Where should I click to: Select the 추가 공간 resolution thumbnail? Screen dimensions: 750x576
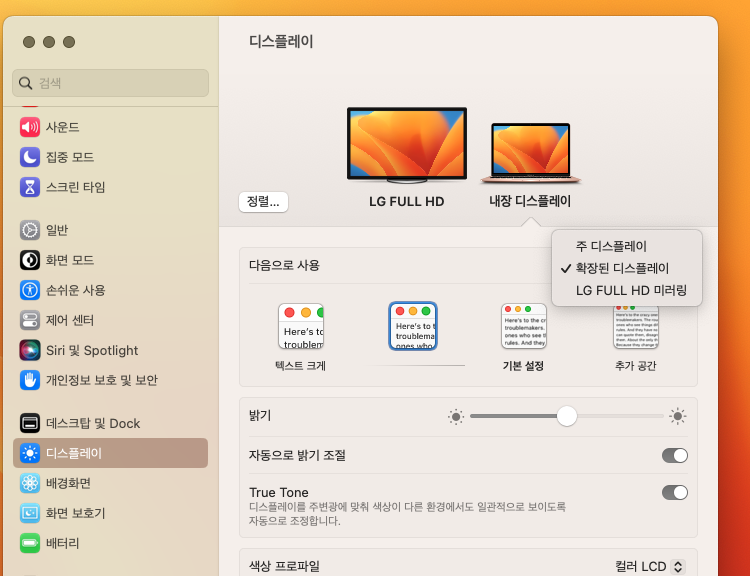click(636, 327)
